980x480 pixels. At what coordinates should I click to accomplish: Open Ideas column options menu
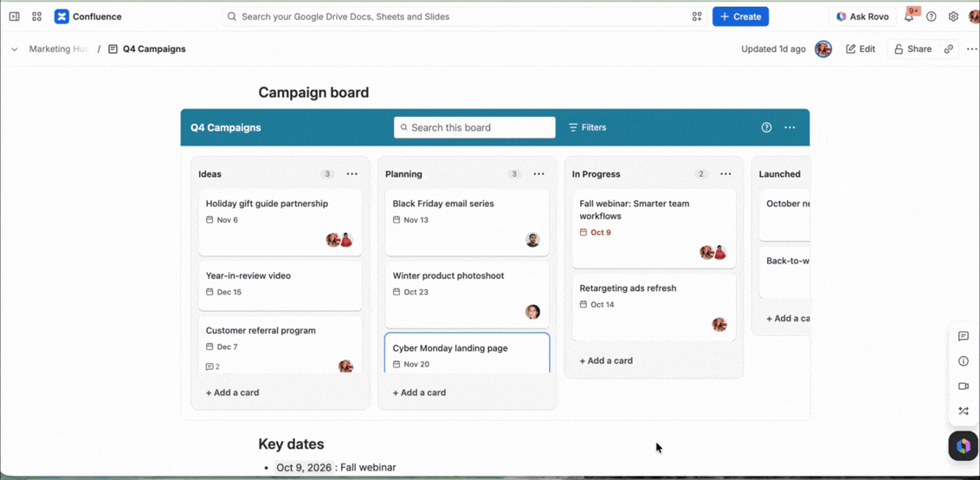[x=351, y=174]
